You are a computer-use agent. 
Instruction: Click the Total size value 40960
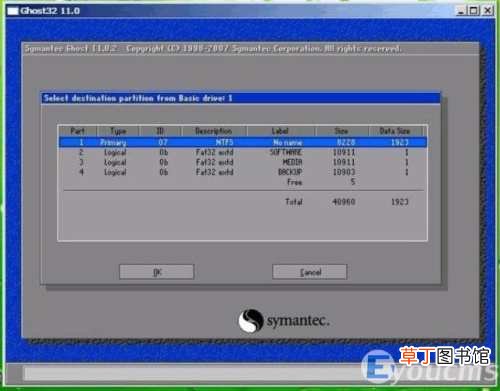tap(344, 202)
